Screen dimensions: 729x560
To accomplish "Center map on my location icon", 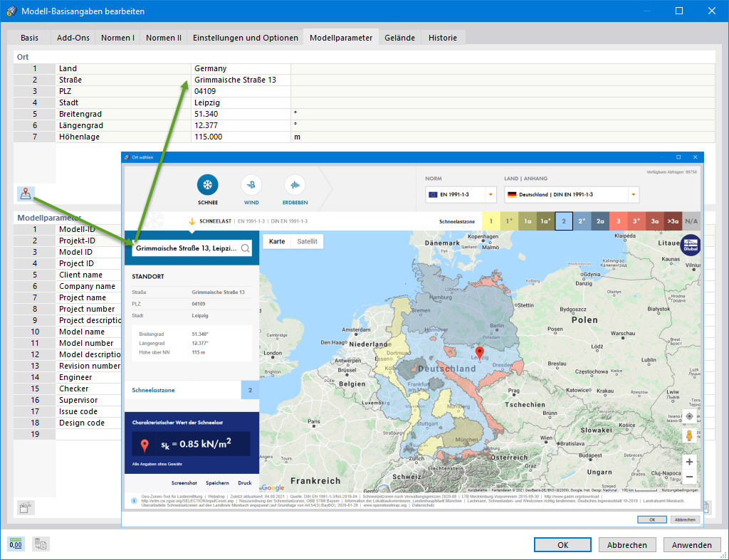I will click(x=689, y=416).
